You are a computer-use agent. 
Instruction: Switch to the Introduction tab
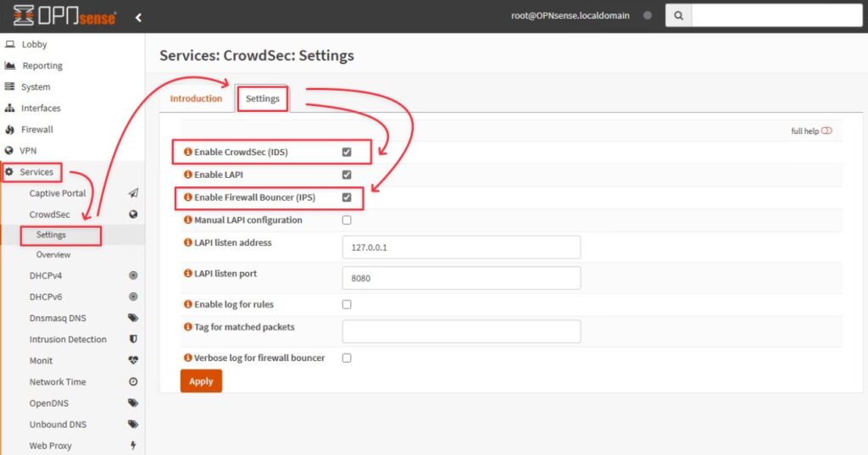(x=196, y=98)
